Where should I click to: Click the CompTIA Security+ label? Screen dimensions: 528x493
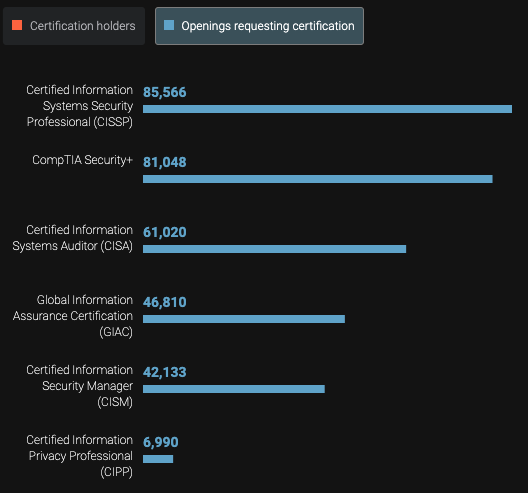click(x=82, y=160)
